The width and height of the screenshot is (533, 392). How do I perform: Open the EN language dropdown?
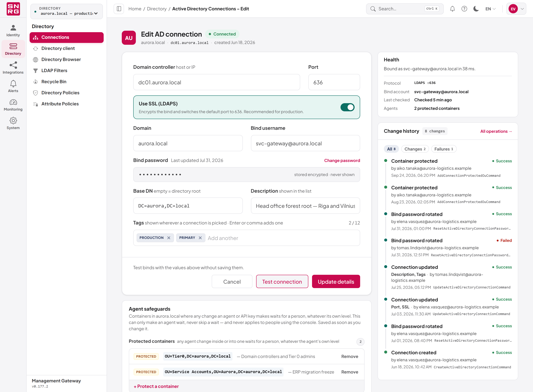(x=490, y=9)
